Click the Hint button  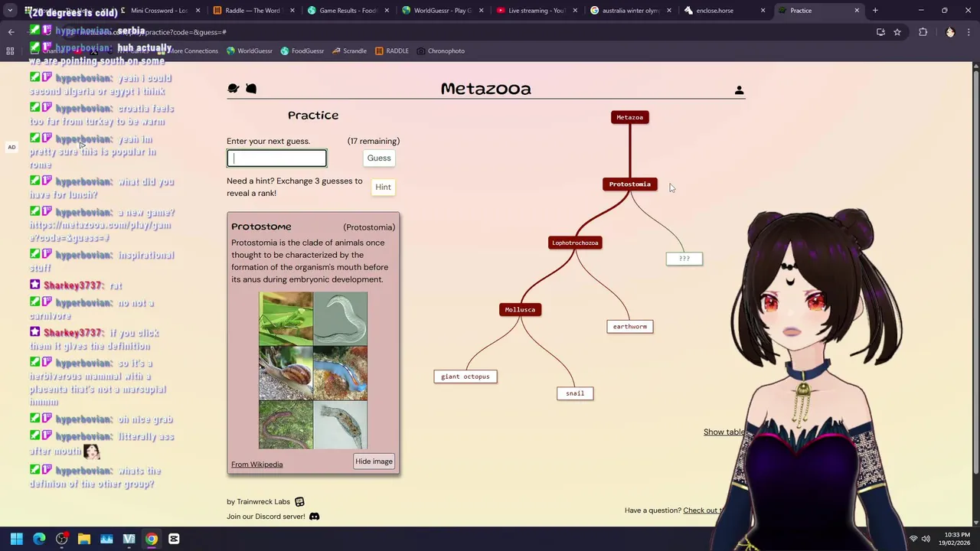point(383,187)
